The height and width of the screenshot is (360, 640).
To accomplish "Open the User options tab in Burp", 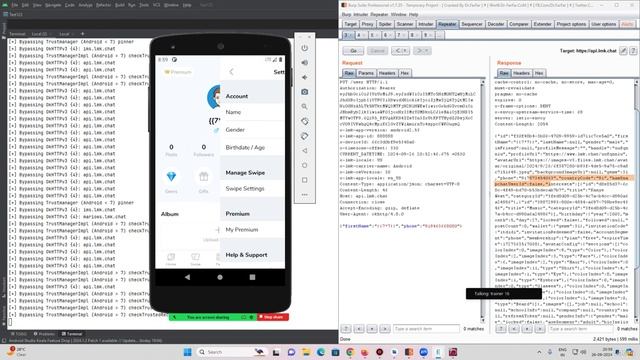I will (604, 24).
